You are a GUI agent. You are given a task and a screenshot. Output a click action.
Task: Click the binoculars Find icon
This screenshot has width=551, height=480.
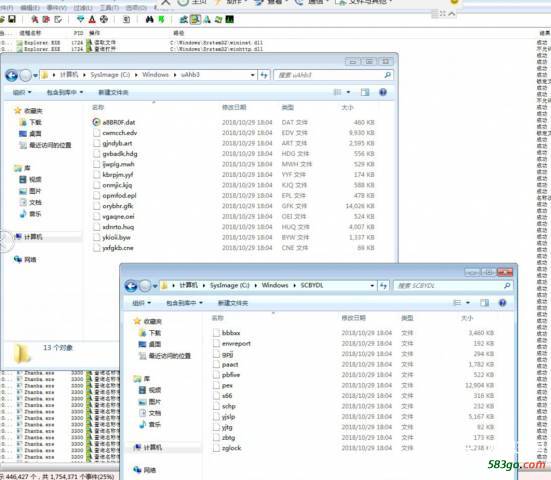[x=150, y=19]
